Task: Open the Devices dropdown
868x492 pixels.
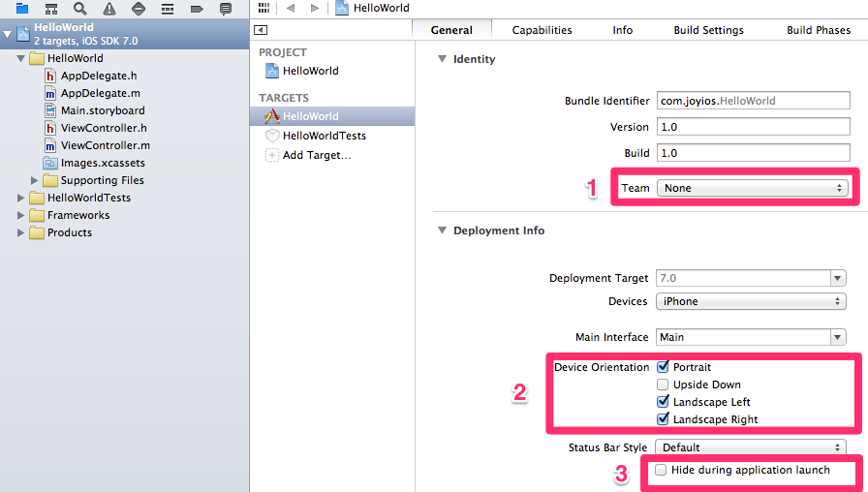Action: tap(751, 301)
